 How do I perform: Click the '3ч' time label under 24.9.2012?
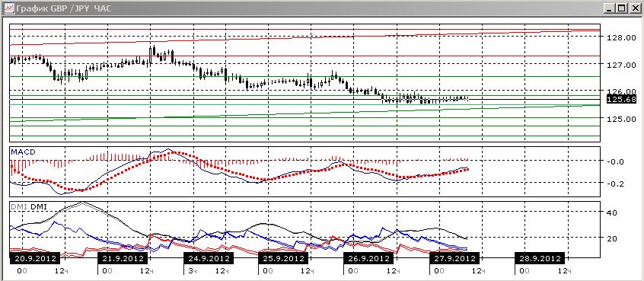193,271
